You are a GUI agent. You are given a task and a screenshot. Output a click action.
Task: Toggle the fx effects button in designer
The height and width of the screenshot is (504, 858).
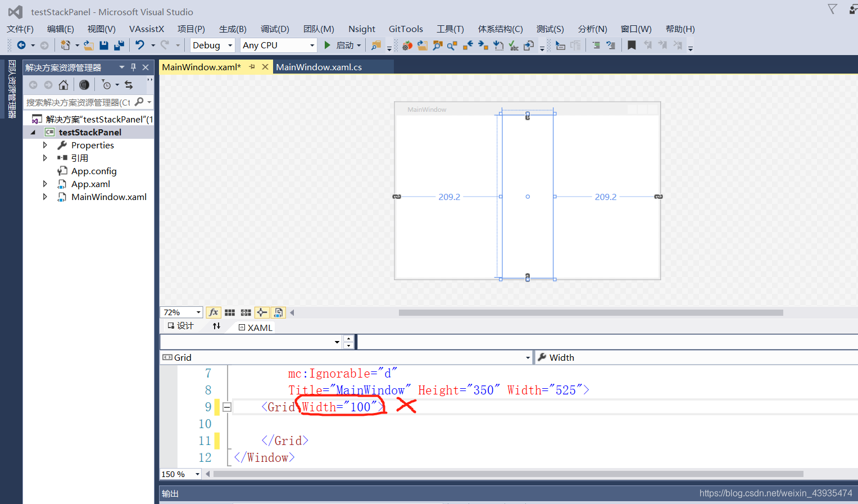[x=214, y=312]
